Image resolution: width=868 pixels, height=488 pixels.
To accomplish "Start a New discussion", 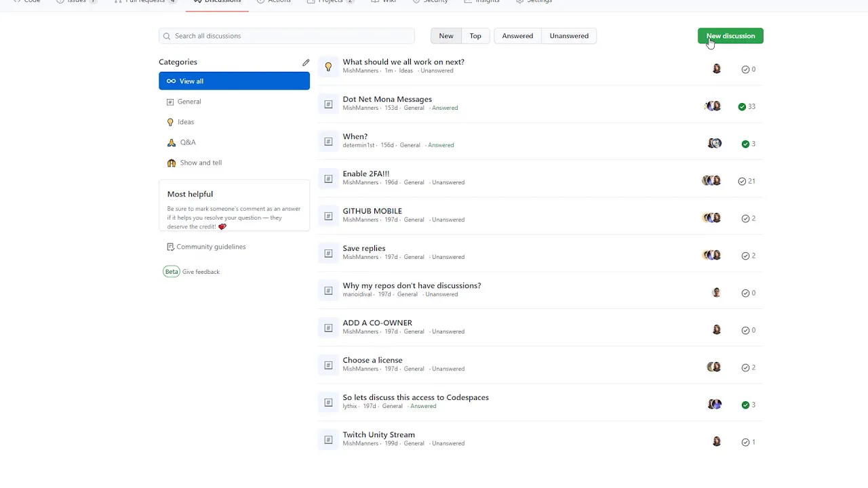I will [x=730, y=36].
